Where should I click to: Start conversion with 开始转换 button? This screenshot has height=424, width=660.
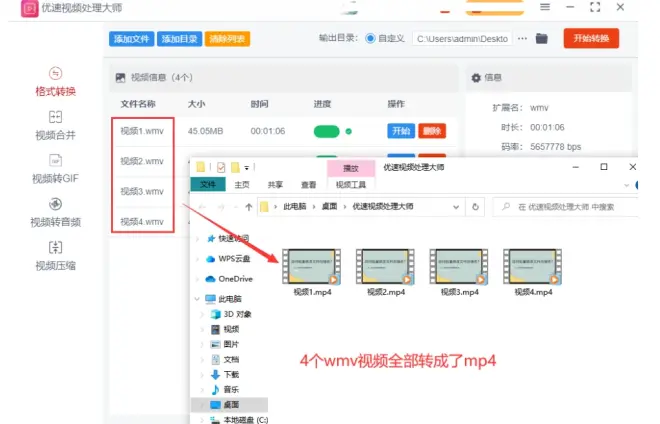(x=591, y=38)
